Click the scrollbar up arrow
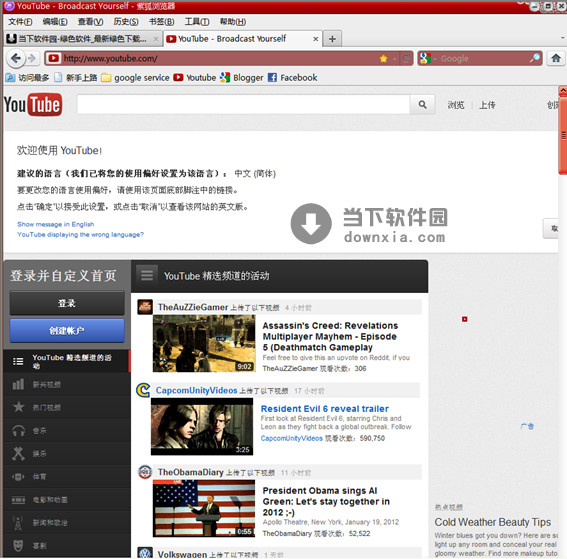Viewport: 567px width, 559px height. click(563, 91)
